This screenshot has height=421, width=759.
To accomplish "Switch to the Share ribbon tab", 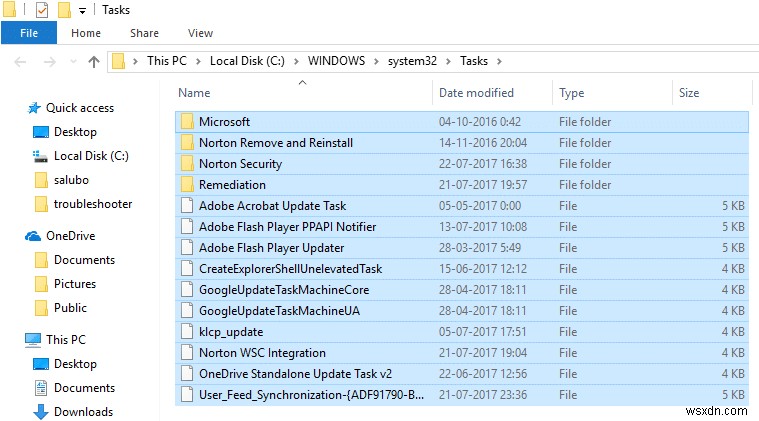I will pyautogui.click(x=144, y=33).
